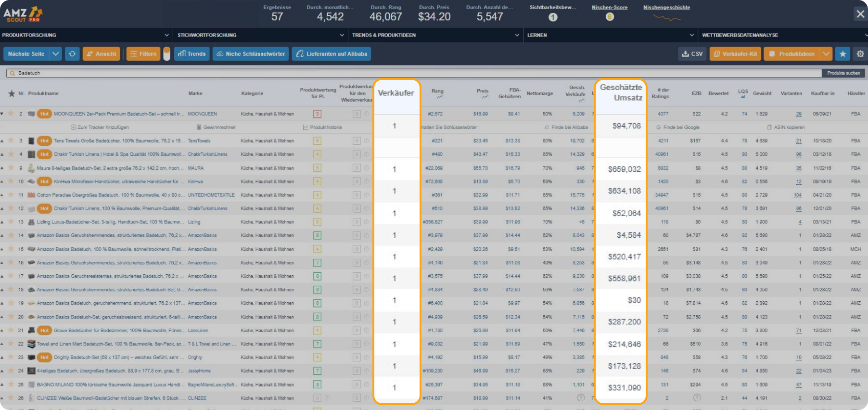Open the PRODUKTFORSCHUNG menu

coord(86,35)
